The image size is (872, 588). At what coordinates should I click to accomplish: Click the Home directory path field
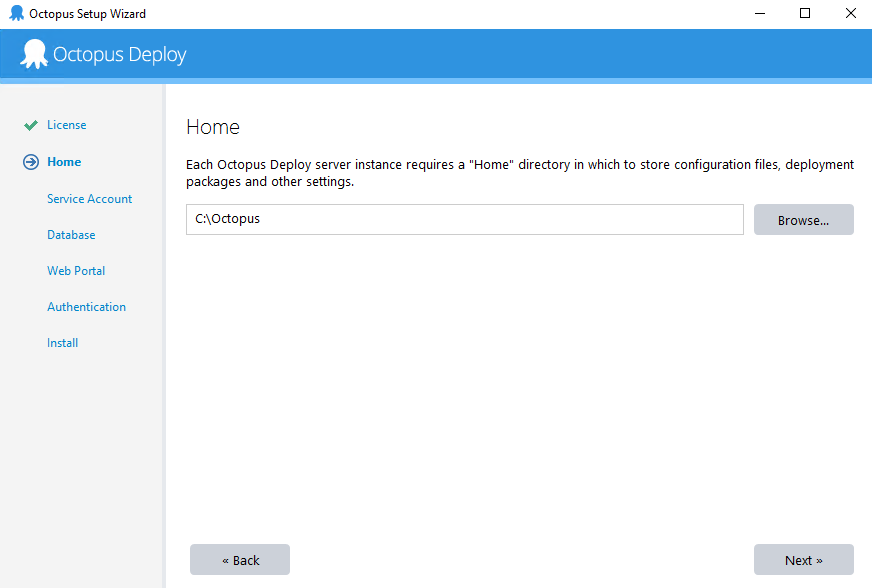click(464, 219)
